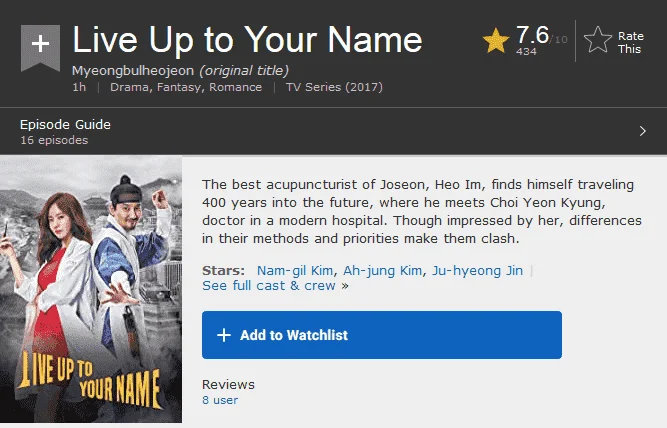Image resolution: width=667 pixels, height=428 pixels.
Task: Click the 7.6 rating score
Action: (x=533, y=35)
